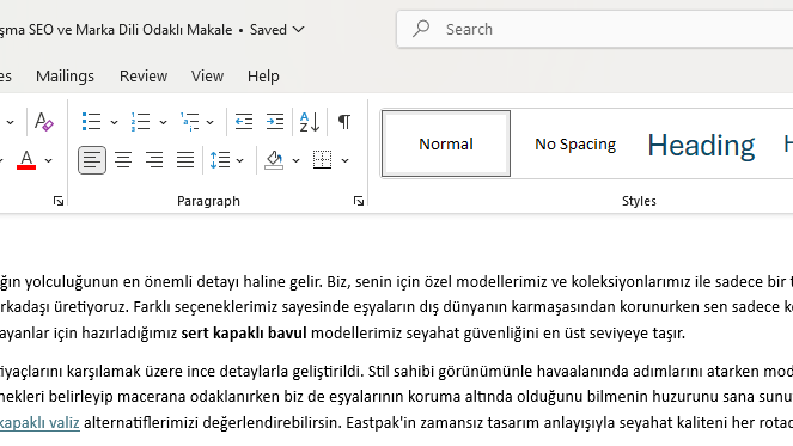Image resolution: width=793 pixels, height=446 pixels.
Task: Open the Review tab
Action: (143, 76)
